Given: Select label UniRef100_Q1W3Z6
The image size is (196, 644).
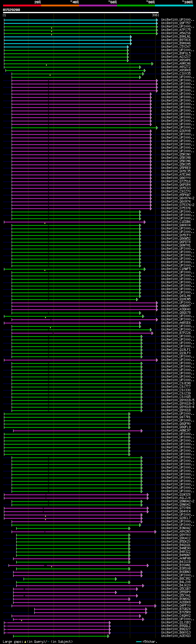Looking at the screenshot, I should [x=176, y=494].
